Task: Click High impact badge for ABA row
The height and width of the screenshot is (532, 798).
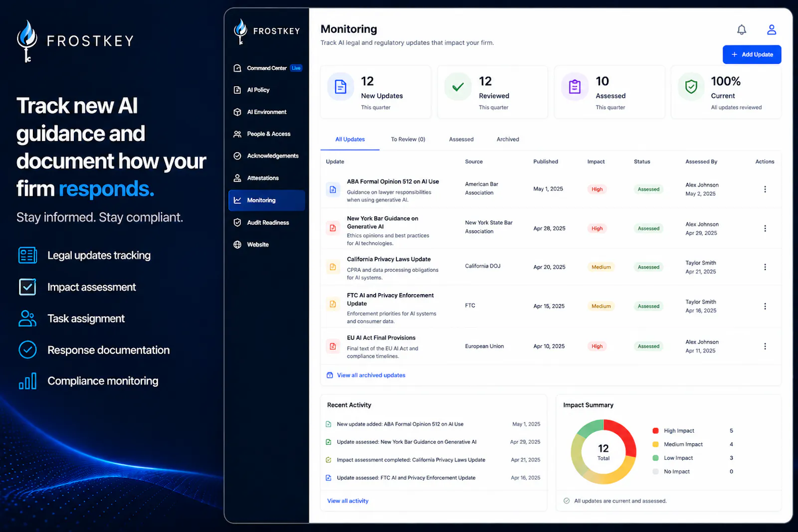Action: point(597,189)
